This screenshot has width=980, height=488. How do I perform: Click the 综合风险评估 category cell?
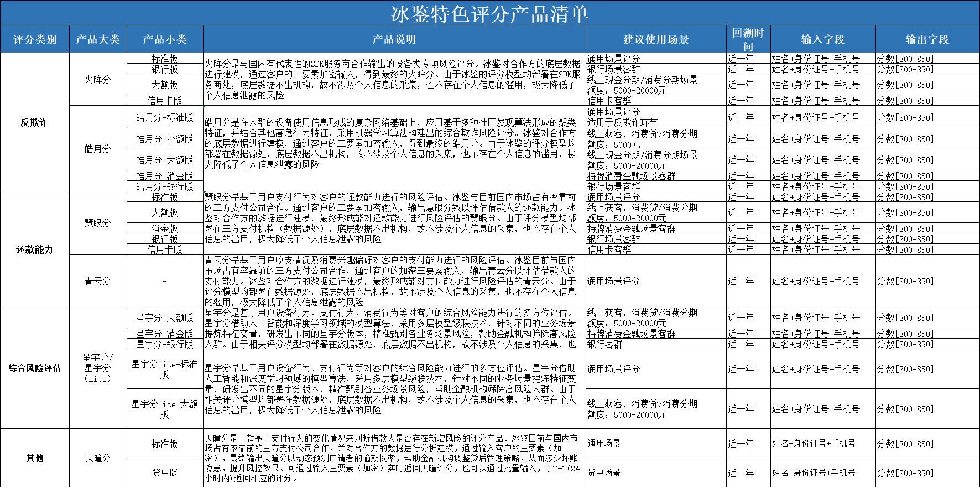pos(35,368)
